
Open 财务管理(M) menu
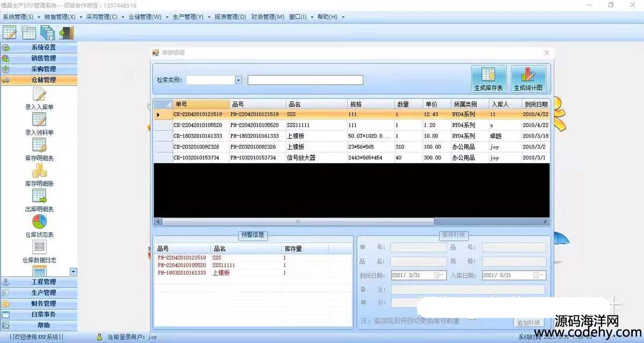tap(267, 17)
